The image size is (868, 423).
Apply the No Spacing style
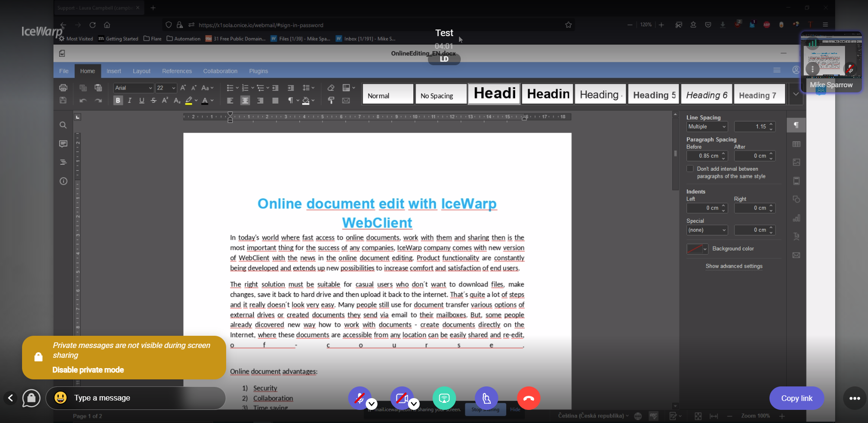(x=441, y=94)
